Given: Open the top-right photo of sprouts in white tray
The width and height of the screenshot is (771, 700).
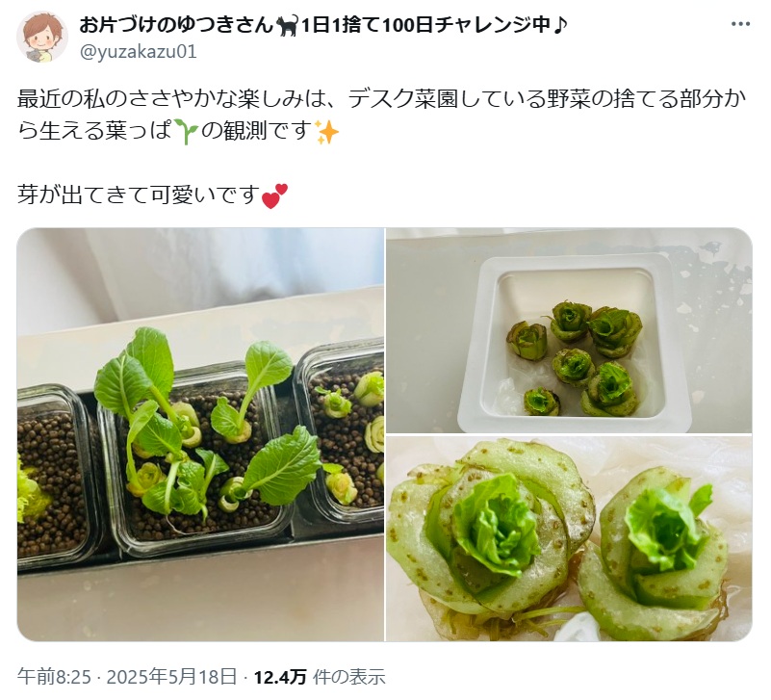Looking at the screenshot, I should pyautogui.click(x=570, y=330).
